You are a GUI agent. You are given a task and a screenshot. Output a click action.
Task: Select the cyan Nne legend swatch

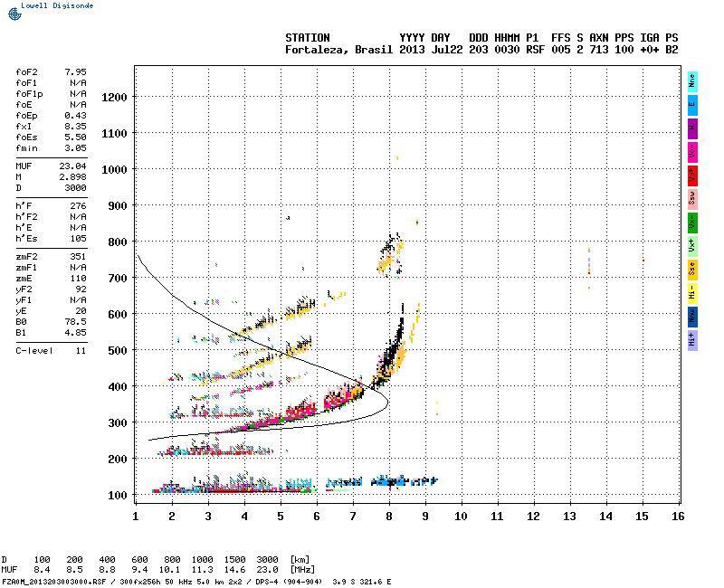point(692,81)
